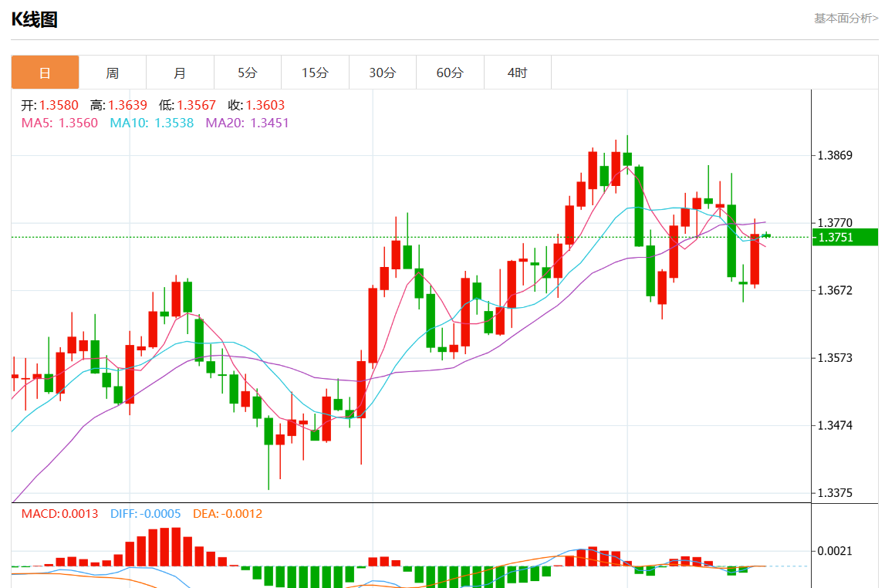The height and width of the screenshot is (588, 885).
Task: Open the 基本面分析 link
Action: tap(846, 18)
